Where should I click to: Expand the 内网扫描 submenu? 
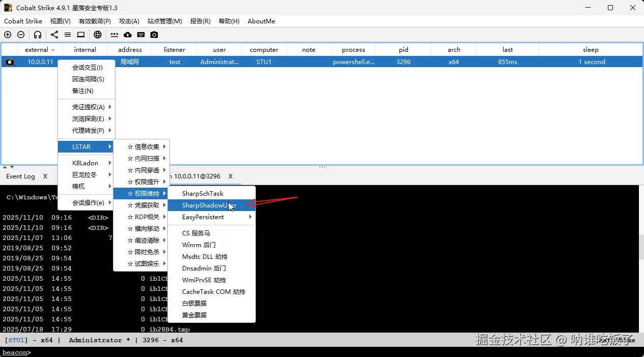click(x=141, y=159)
